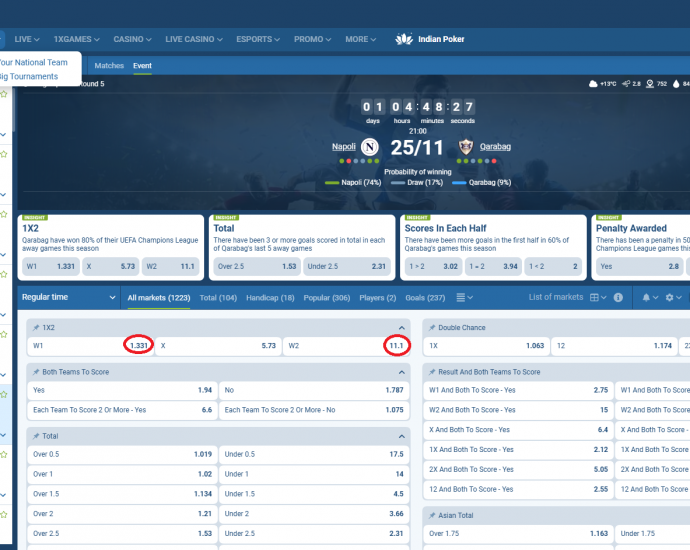Pick 1 > 2 in Scores In Each Half card
690x550 pixels.
click(433, 267)
